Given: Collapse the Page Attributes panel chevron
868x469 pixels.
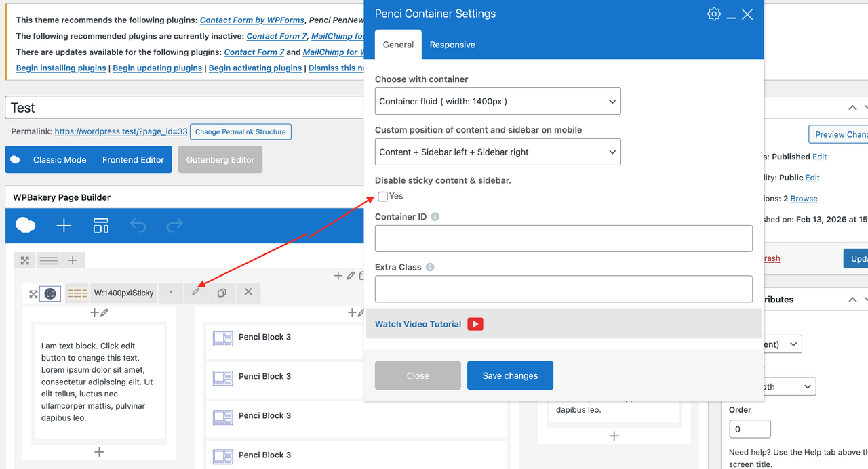Looking at the screenshot, I should click(852, 299).
